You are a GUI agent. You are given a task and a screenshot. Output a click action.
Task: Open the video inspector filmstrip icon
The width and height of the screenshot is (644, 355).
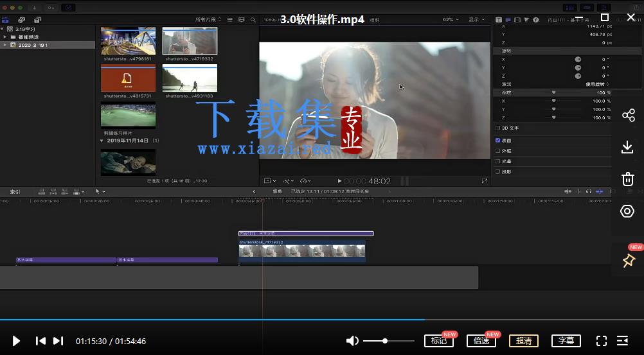[x=517, y=20]
